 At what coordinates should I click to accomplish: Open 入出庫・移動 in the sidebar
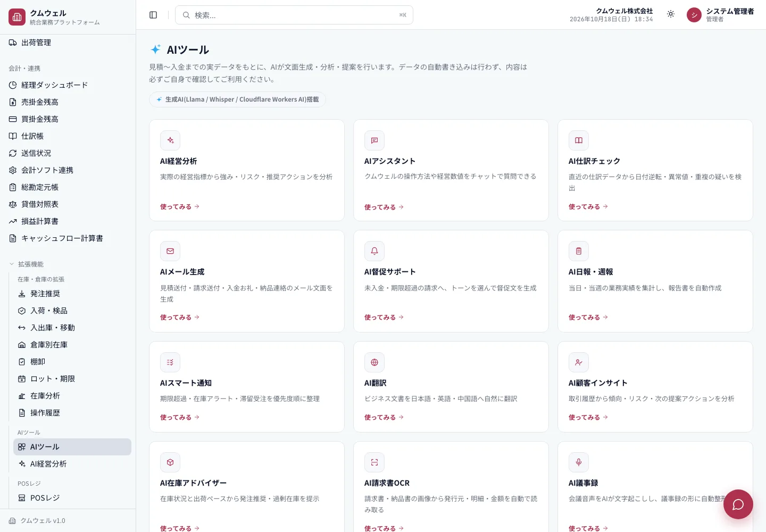click(x=72, y=328)
